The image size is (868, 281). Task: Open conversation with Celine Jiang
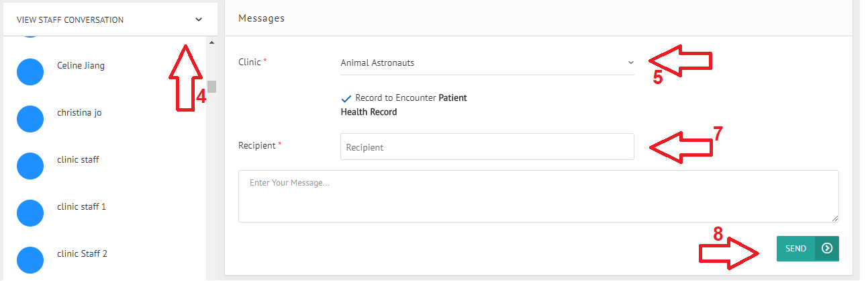(81, 66)
